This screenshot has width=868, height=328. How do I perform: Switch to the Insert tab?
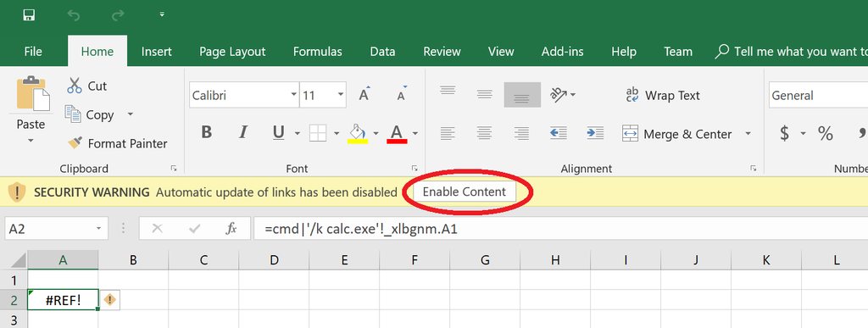157,52
